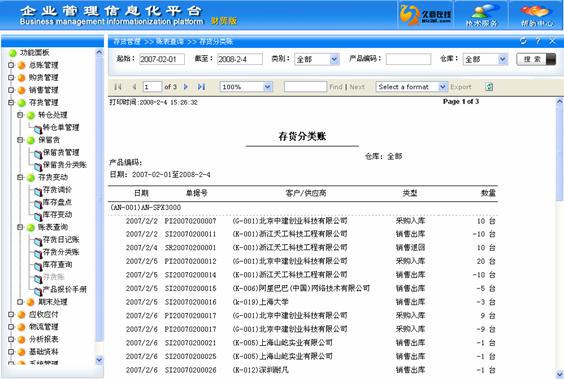Screen dimensions: 564x379
Task: Jump to last report page icon
Action: (x=201, y=87)
